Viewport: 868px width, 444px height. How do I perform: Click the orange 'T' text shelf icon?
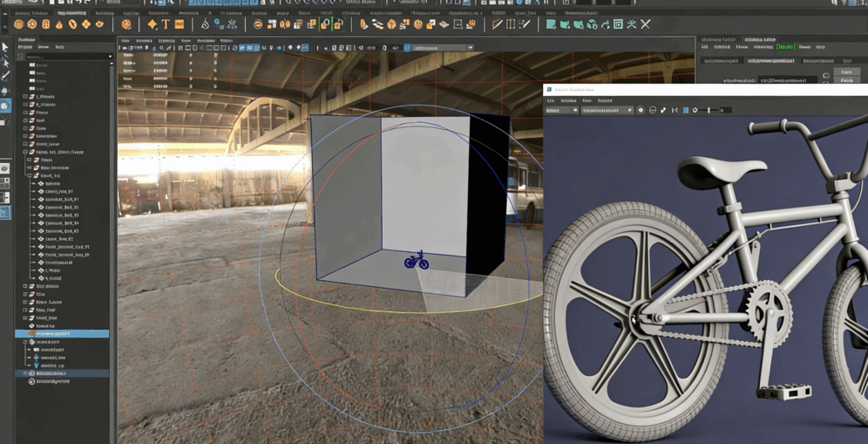click(x=166, y=24)
